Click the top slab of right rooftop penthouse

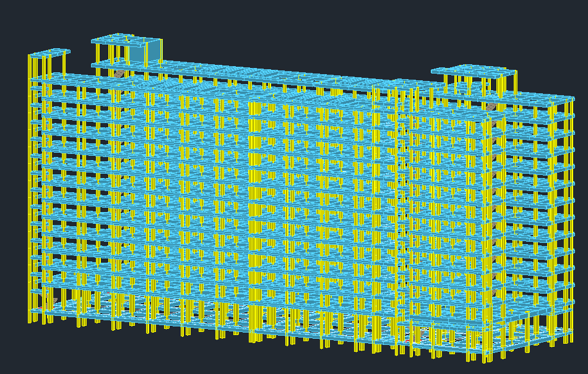473,71
